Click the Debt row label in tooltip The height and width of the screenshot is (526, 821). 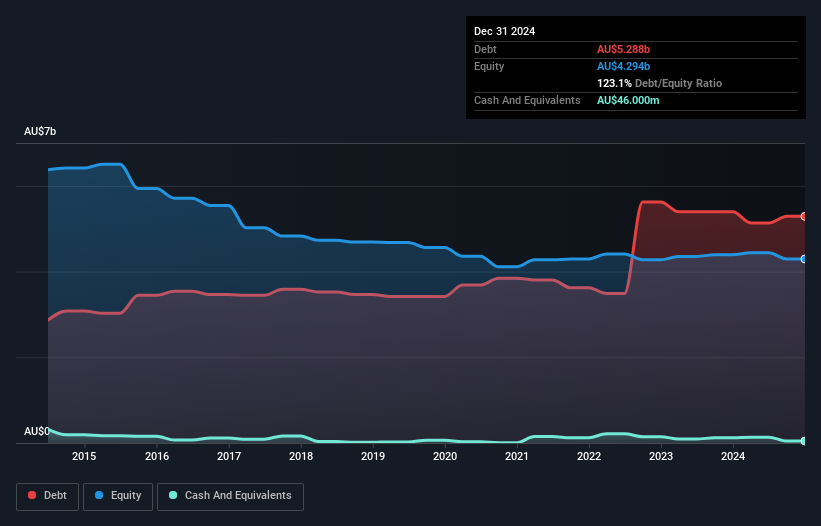[x=485, y=49]
